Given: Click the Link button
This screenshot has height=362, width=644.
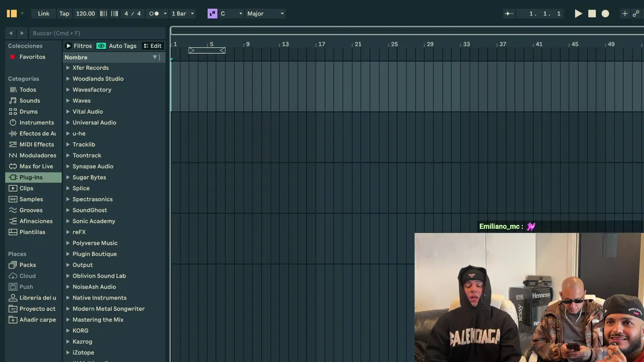Looking at the screenshot, I should point(44,14).
